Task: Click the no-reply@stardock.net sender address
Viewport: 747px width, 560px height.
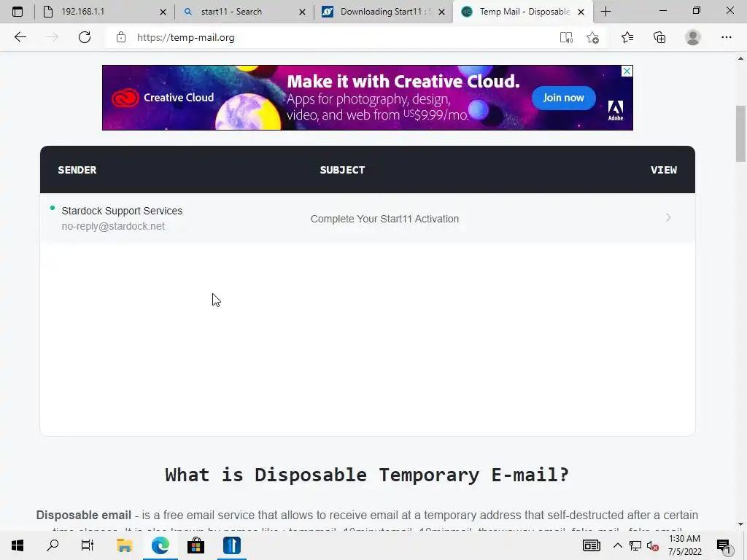Action: pyautogui.click(x=113, y=226)
